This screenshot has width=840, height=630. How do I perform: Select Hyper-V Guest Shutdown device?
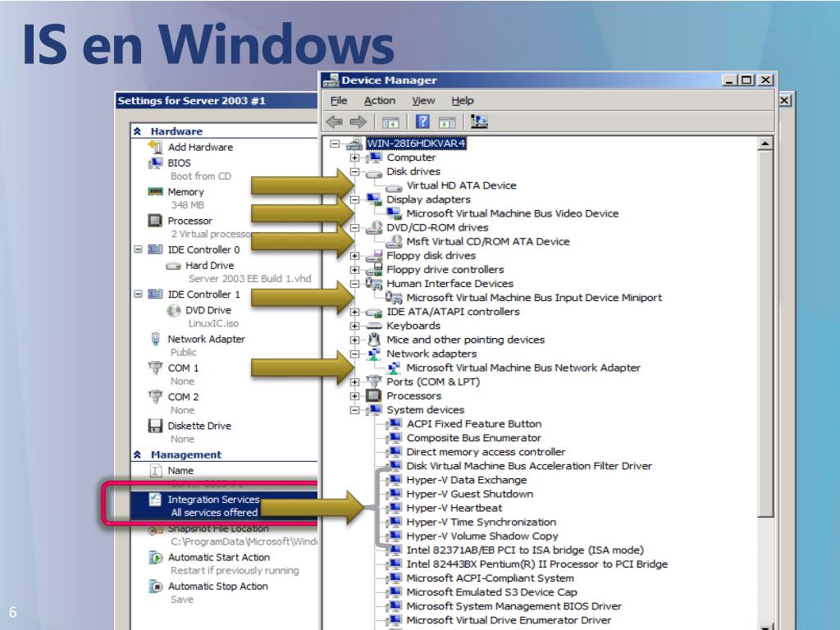[470, 494]
